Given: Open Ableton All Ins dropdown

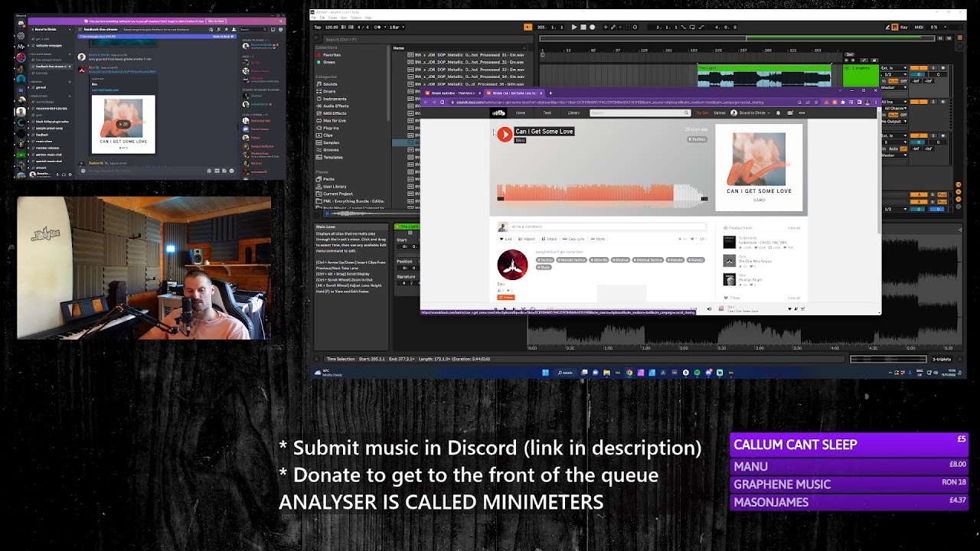Looking at the screenshot, I should pyautogui.click(x=894, y=102).
